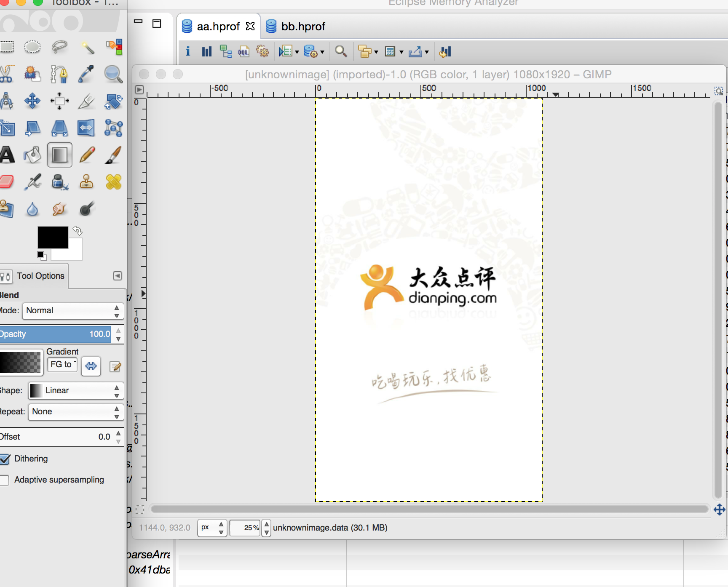Select the Eraser tool
This screenshot has width=728, height=587.
pos(6,182)
